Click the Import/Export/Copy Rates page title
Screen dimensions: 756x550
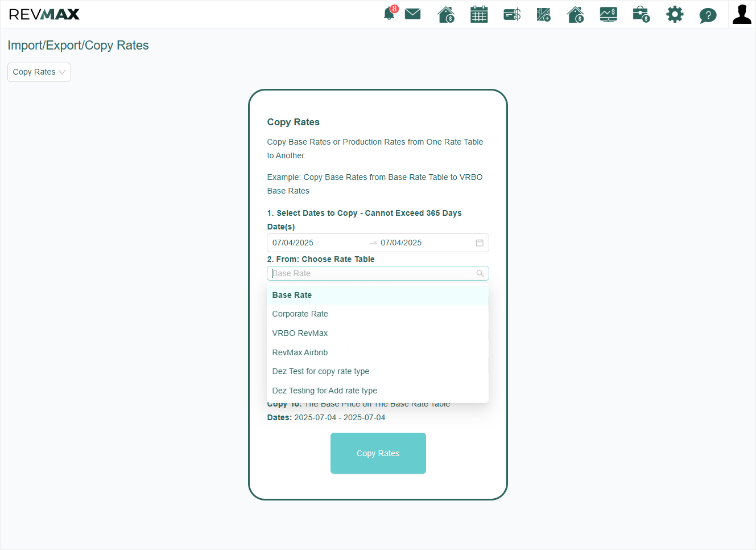click(x=78, y=46)
